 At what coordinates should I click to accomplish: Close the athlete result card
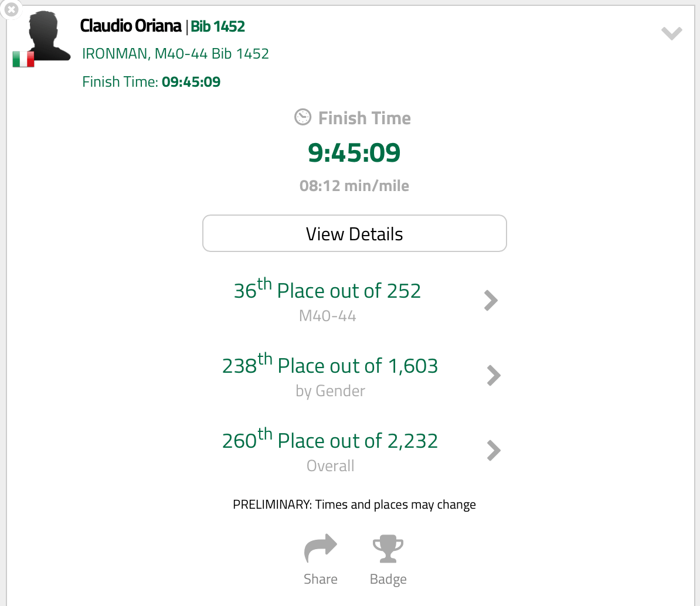point(11,9)
